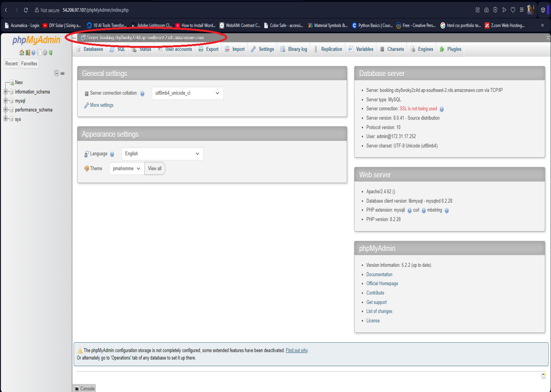Switch to the User accounts tab
The image size is (551, 392).
pyautogui.click(x=175, y=49)
